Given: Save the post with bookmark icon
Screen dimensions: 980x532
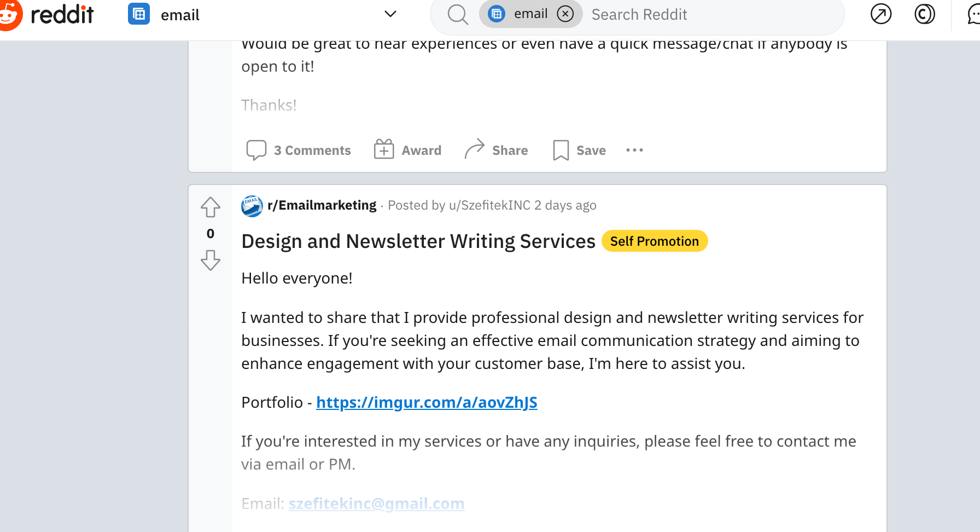Looking at the screenshot, I should tap(579, 150).
